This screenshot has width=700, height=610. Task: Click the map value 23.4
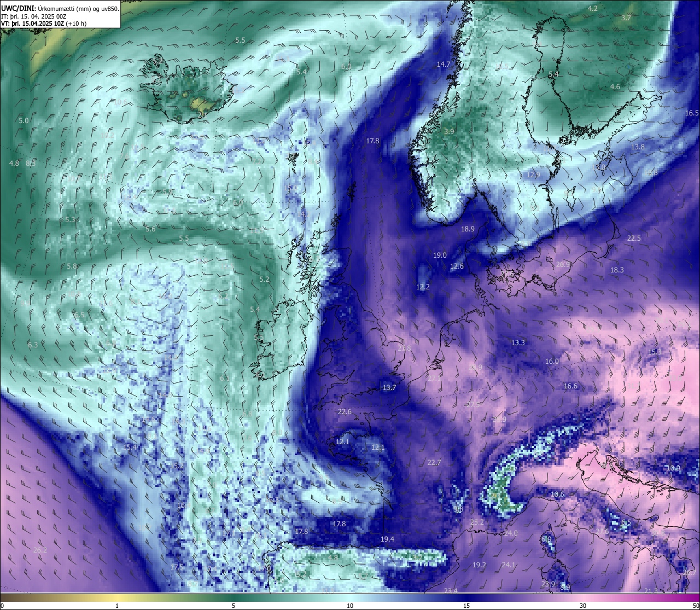pos(451,590)
